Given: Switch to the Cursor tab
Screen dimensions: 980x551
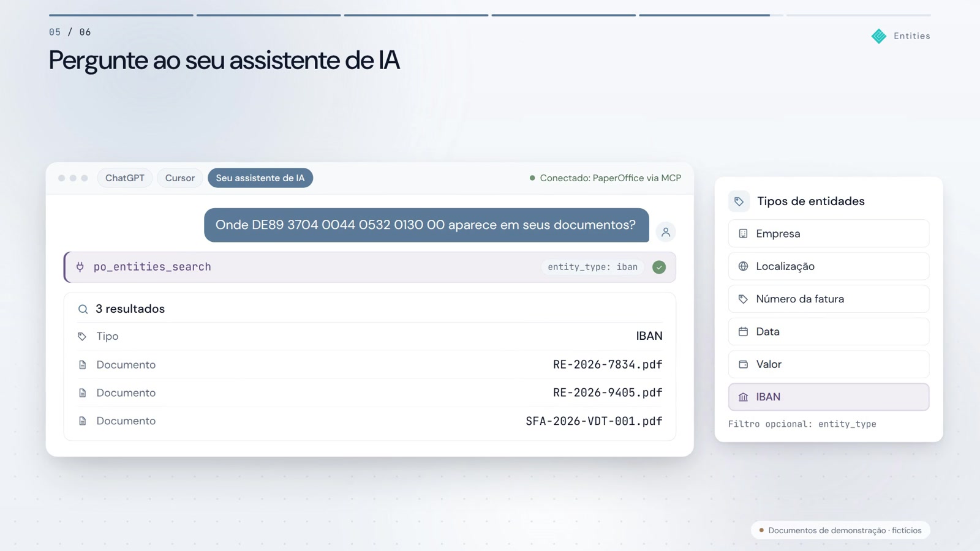Looking at the screenshot, I should pyautogui.click(x=180, y=178).
